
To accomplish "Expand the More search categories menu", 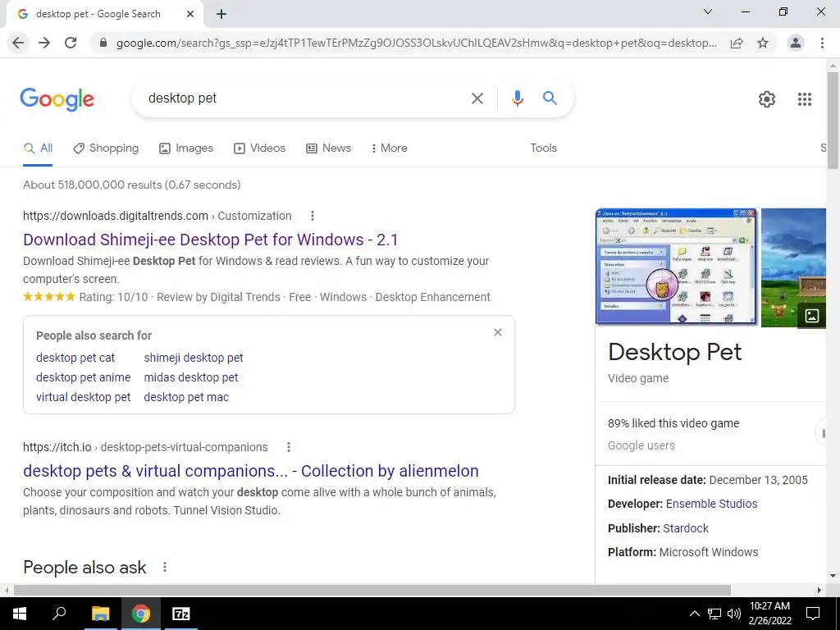I will click(x=390, y=148).
